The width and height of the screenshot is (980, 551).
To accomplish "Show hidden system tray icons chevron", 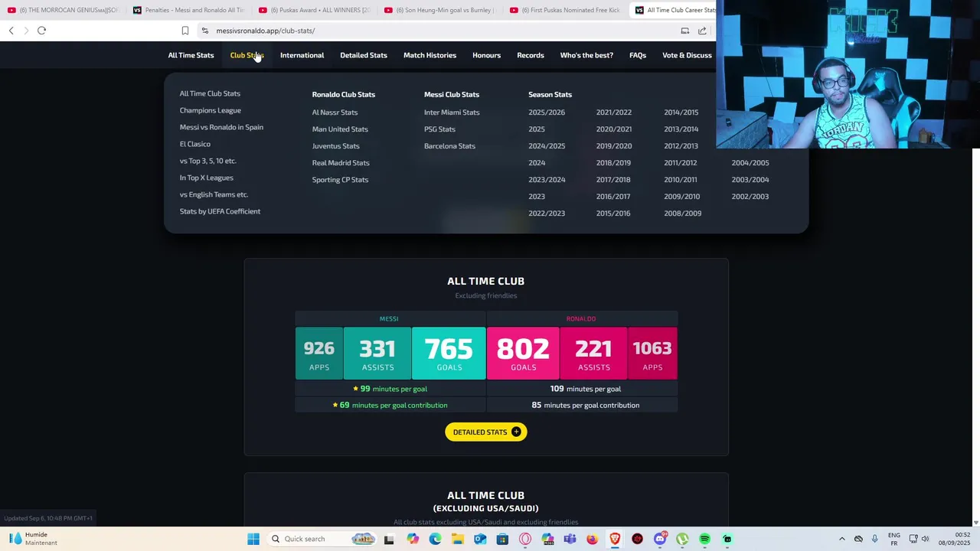I will click(842, 539).
